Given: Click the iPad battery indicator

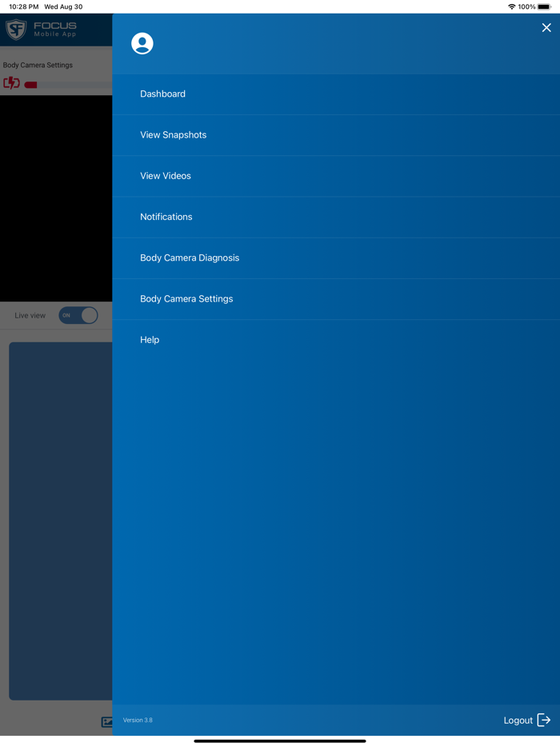Looking at the screenshot, I should point(544,6).
